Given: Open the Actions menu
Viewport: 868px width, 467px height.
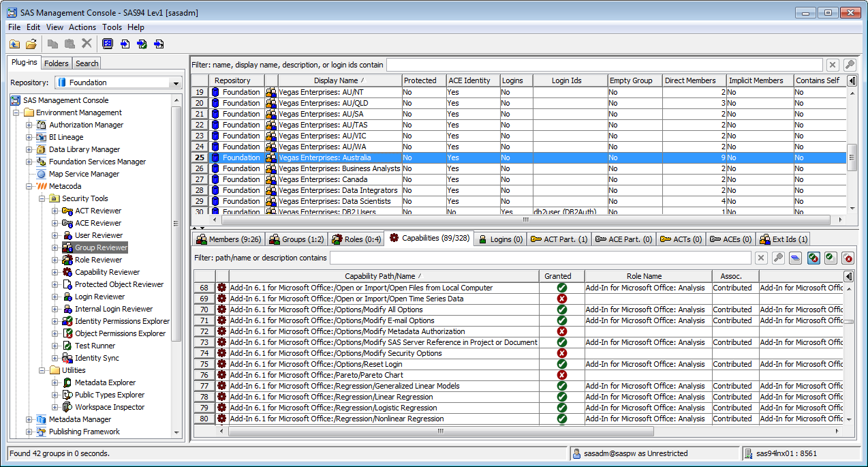Looking at the screenshot, I should (82, 27).
